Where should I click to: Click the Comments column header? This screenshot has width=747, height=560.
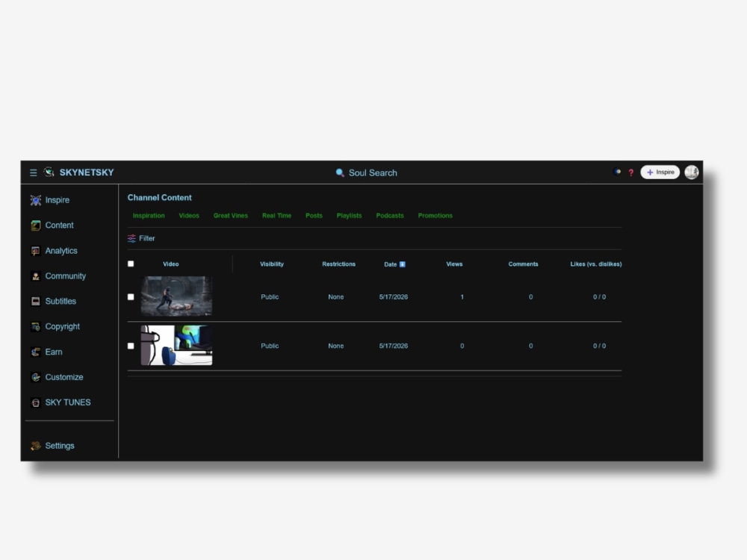pos(523,264)
